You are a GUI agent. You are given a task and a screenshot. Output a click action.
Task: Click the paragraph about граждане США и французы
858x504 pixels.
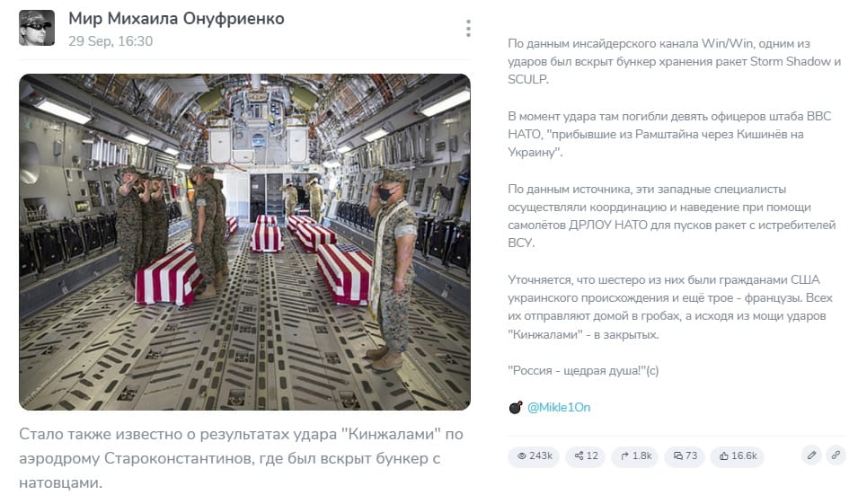[x=669, y=306]
